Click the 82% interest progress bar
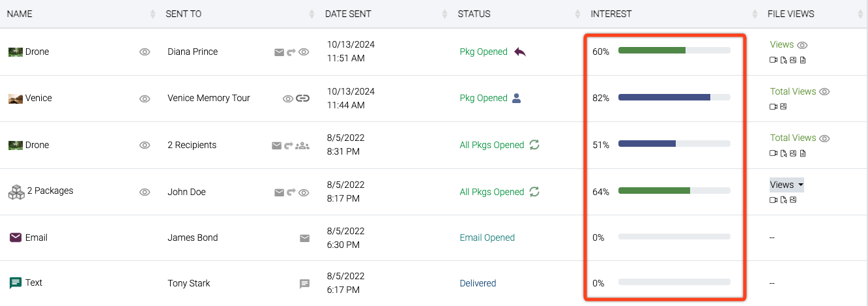This screenshot has height=306, width=868. pos(673,97)
